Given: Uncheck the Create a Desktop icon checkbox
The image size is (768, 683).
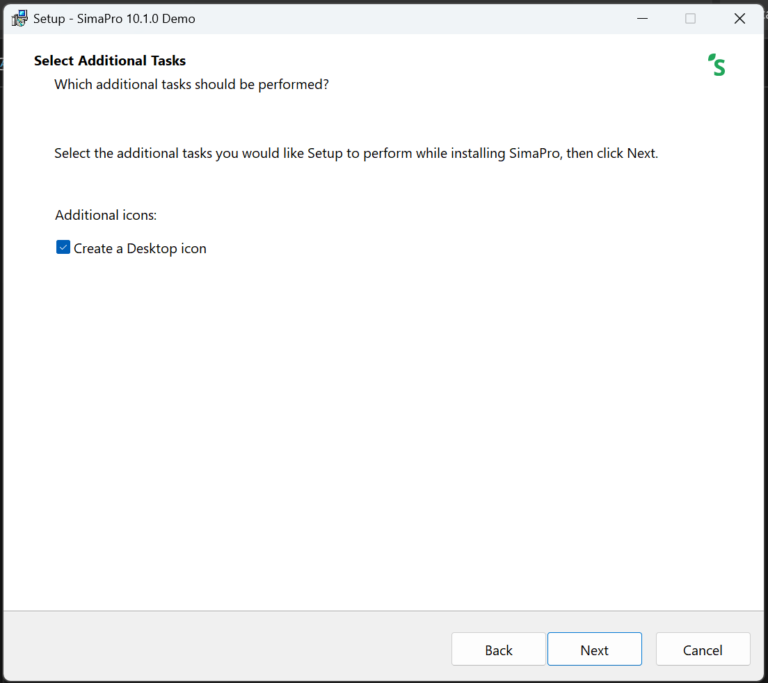Looking at the screenshot, I should click(63, 248).
